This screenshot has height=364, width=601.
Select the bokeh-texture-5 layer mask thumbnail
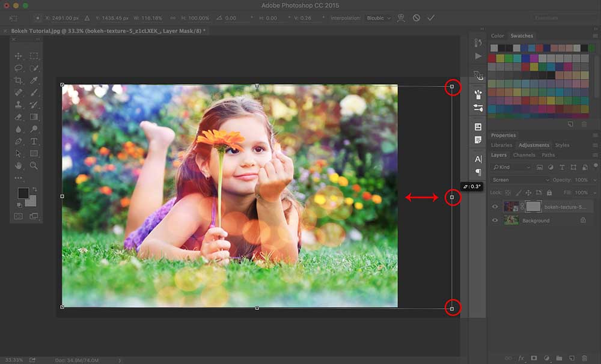click(533, 207)
